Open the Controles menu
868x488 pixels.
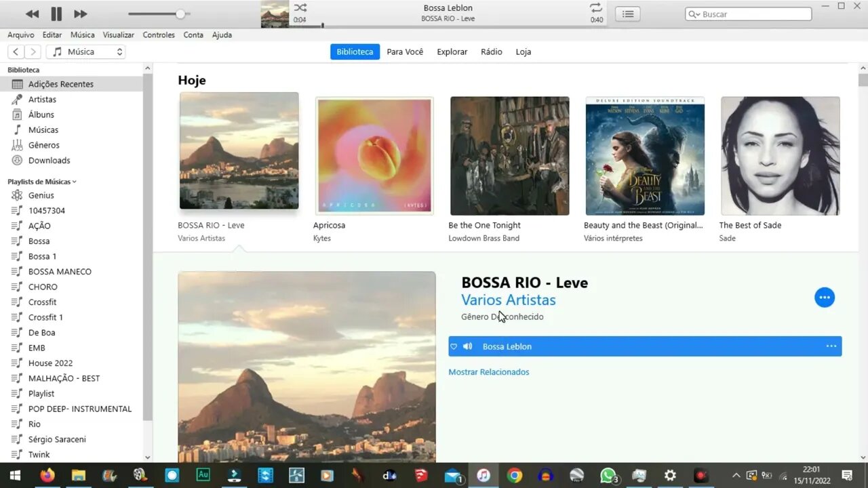pos(159,35)
